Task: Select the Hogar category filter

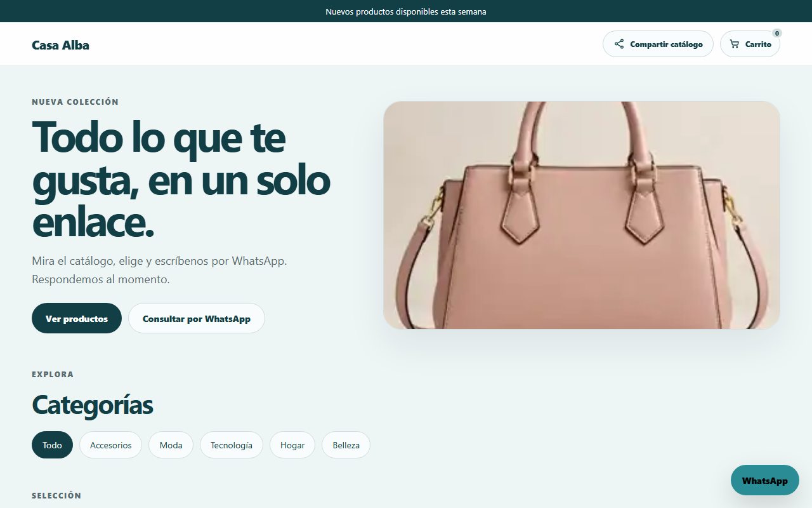Action: tap(292, 445)
